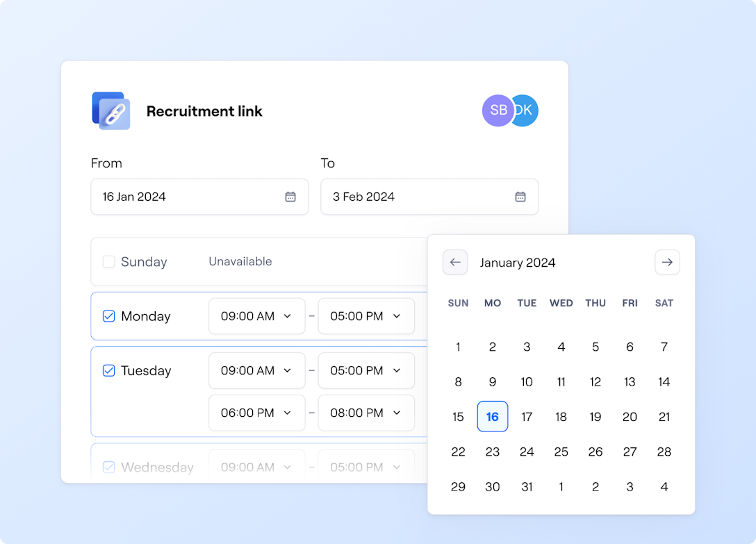Image resolution: width=756 pixels, height=544 pixels.
Task: Select the SUN column header
Action: (x=458, y=303)
